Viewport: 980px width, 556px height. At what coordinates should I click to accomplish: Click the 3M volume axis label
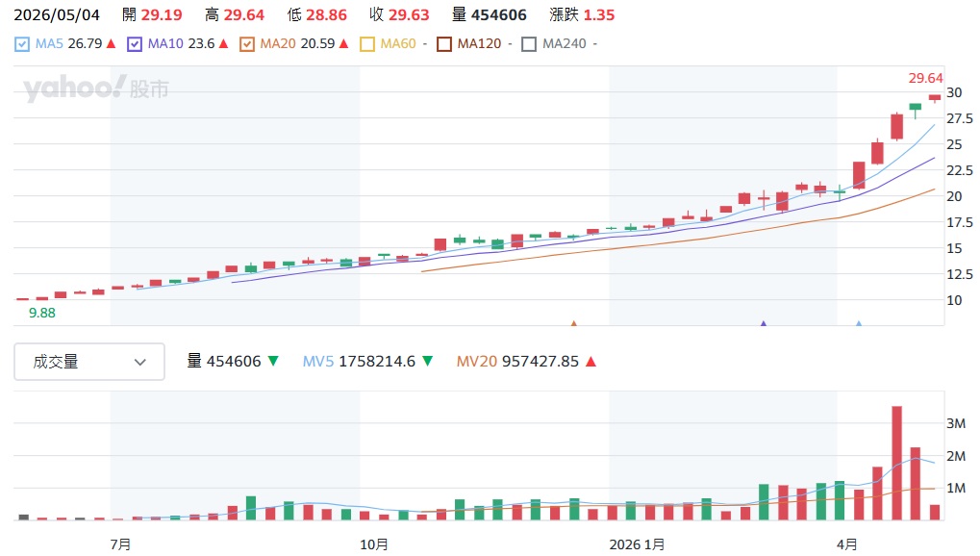click(x=956, y=423)
